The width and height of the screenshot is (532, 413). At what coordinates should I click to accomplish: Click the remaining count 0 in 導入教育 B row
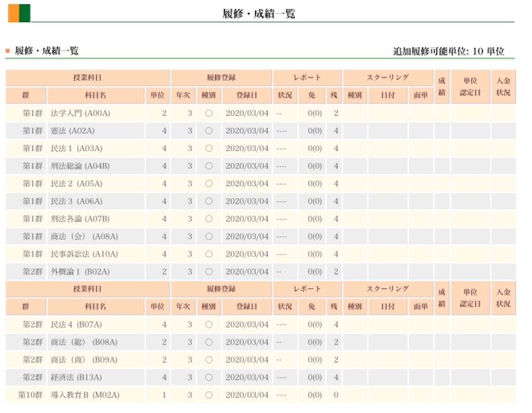pos(336,395)
